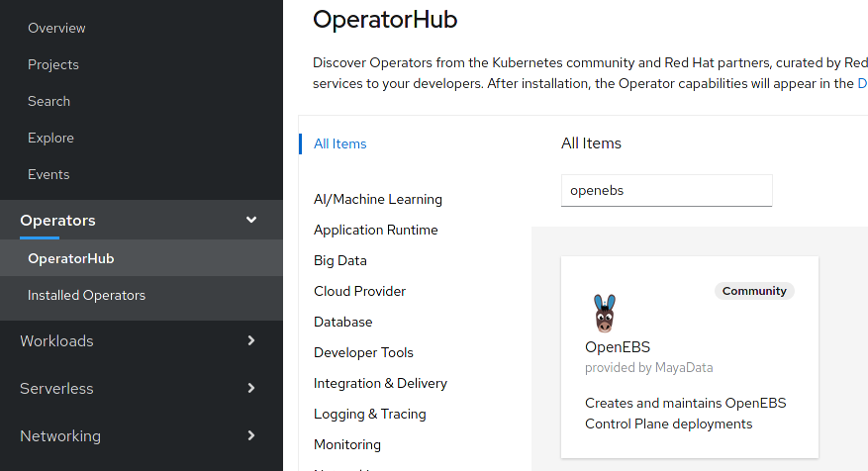
Task: Click the OperatorHub page heading
Action: (385, 20)
